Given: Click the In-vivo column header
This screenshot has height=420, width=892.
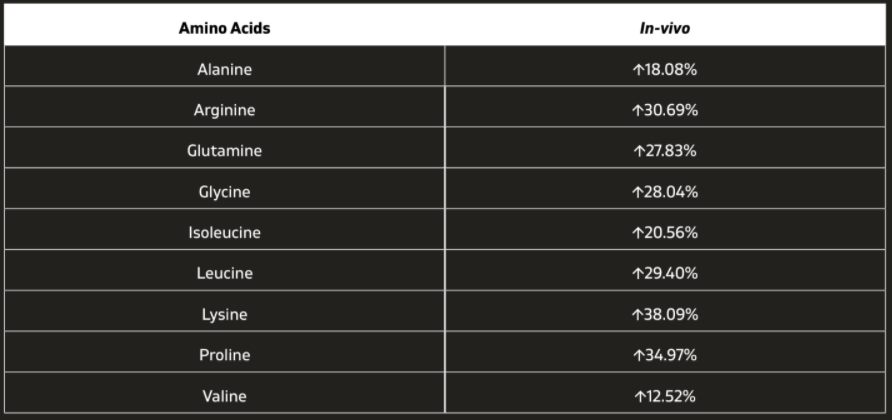Looking at the screenshot, I should tap(665, 28).
